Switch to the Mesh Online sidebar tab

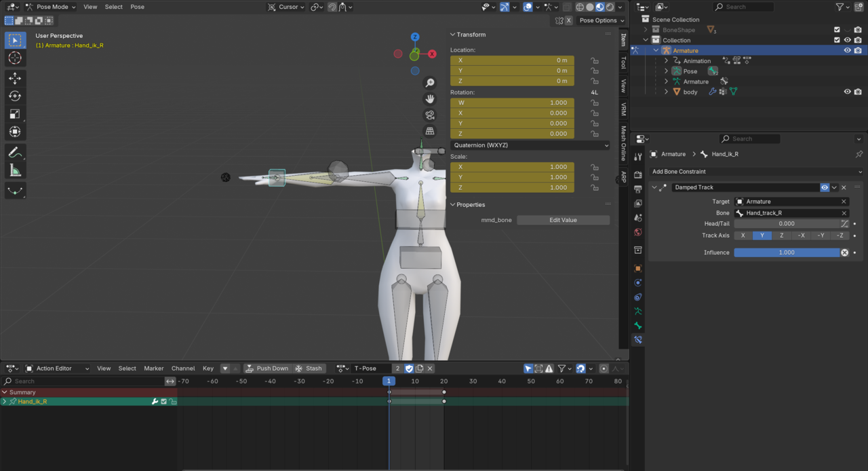coord(624,144)
